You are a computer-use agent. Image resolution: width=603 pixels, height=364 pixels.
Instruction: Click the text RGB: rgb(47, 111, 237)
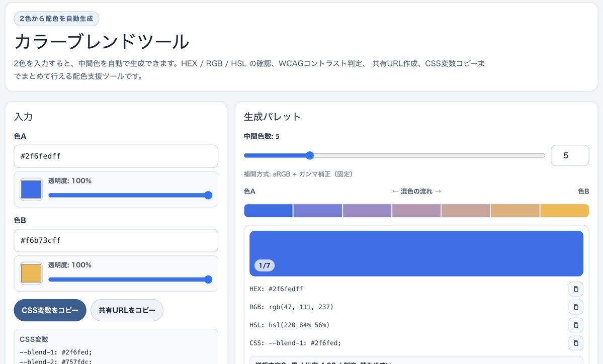click(x=292, y=307)
